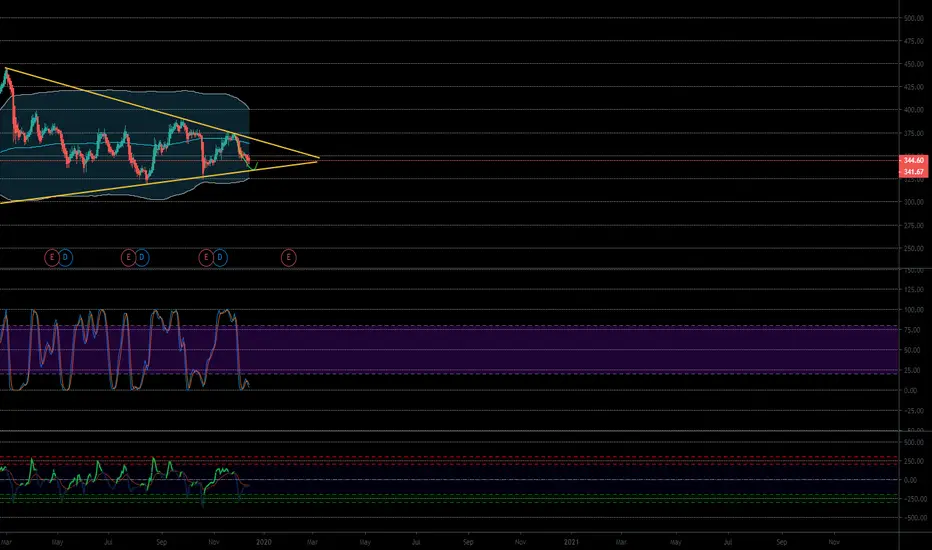This screenshot has height=550, width=932.
Task: Click the earnings E marker above May 2019
Action: click(x=52, y=257)
